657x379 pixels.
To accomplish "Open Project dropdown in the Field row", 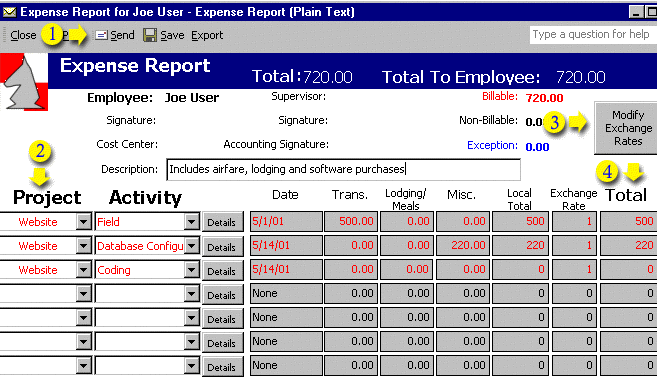I will [84, 222].
